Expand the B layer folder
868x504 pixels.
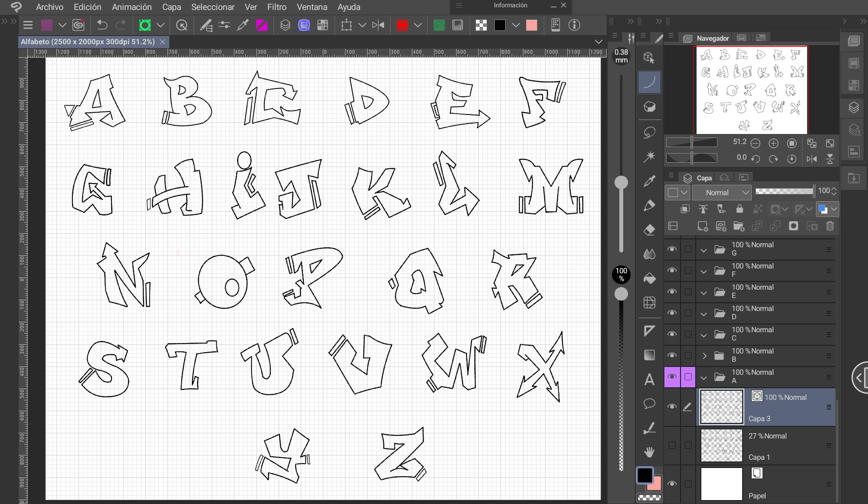tap(704, 356)
